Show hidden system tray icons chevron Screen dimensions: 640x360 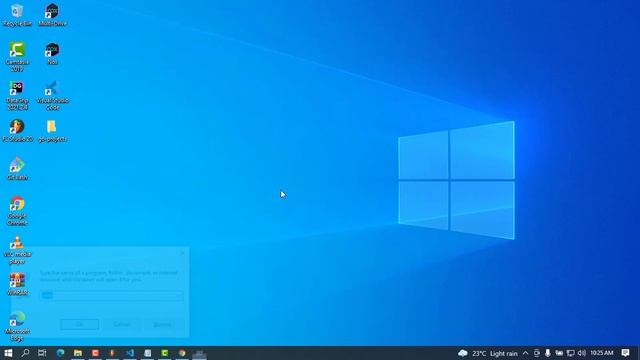click(x=525, y=353)
